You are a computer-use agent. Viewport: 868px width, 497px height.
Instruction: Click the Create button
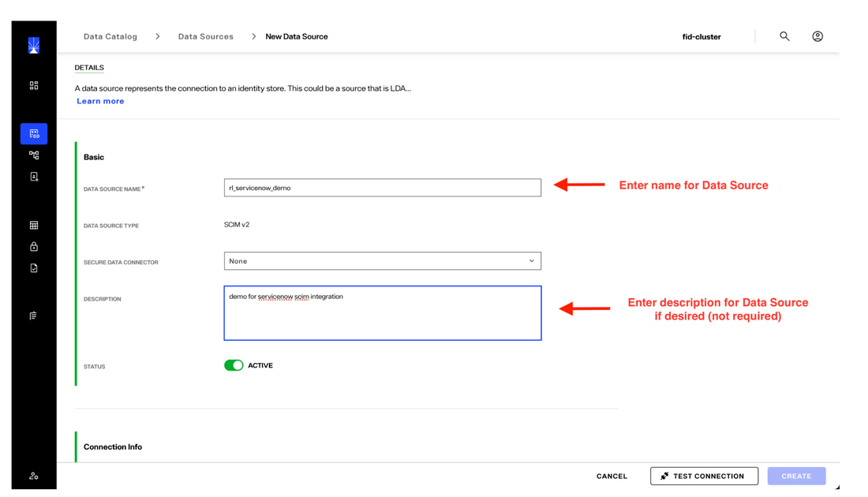[x=797, y=476]
